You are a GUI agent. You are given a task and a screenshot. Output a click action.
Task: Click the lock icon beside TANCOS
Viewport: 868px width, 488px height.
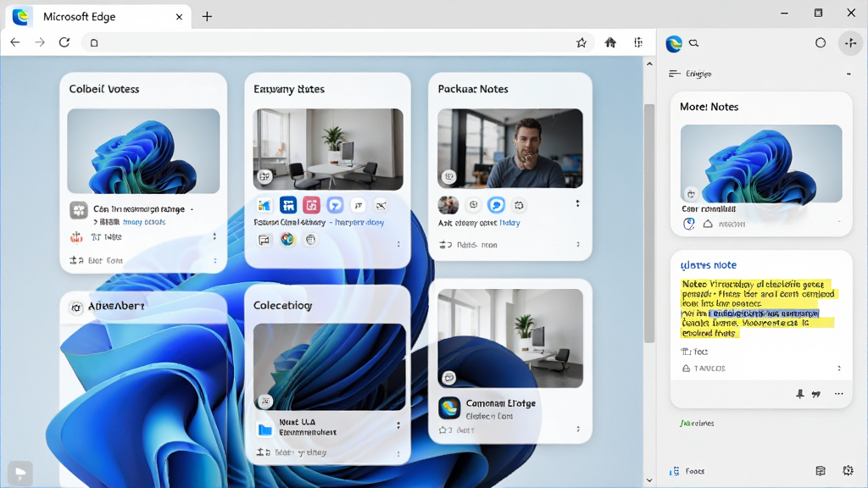(686, 369)
